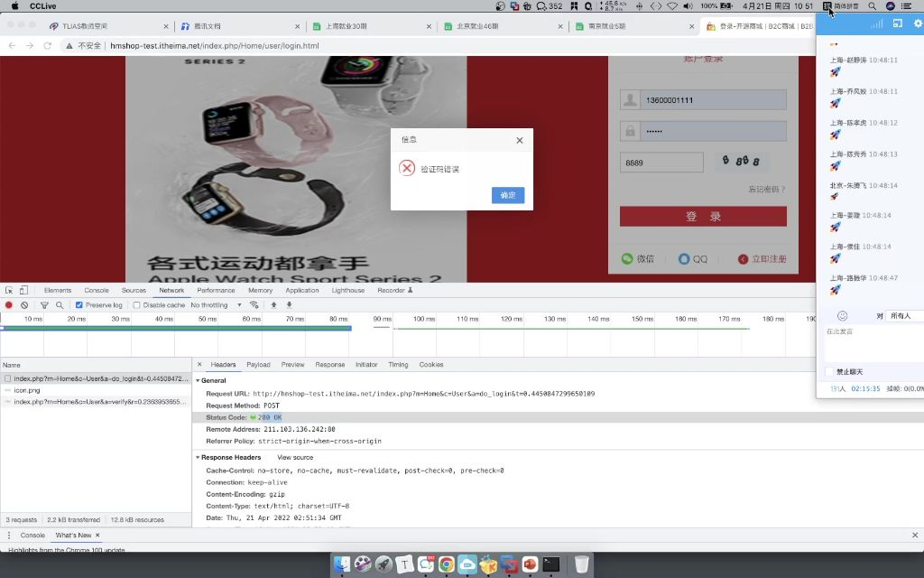
Task: Reload the page with refresh icon
Action: 47,45
